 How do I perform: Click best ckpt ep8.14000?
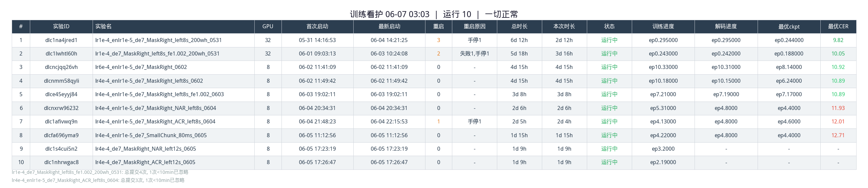coord(789,67)
